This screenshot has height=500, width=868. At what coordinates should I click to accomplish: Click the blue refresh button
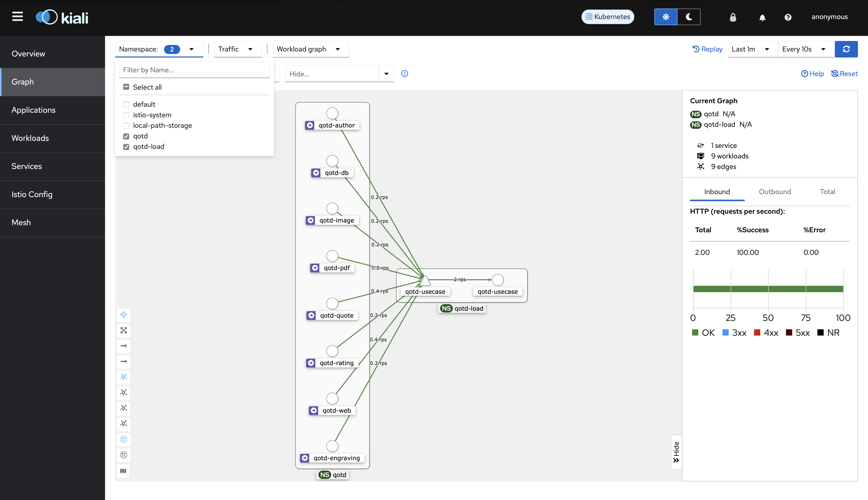[x=846, y=49]
